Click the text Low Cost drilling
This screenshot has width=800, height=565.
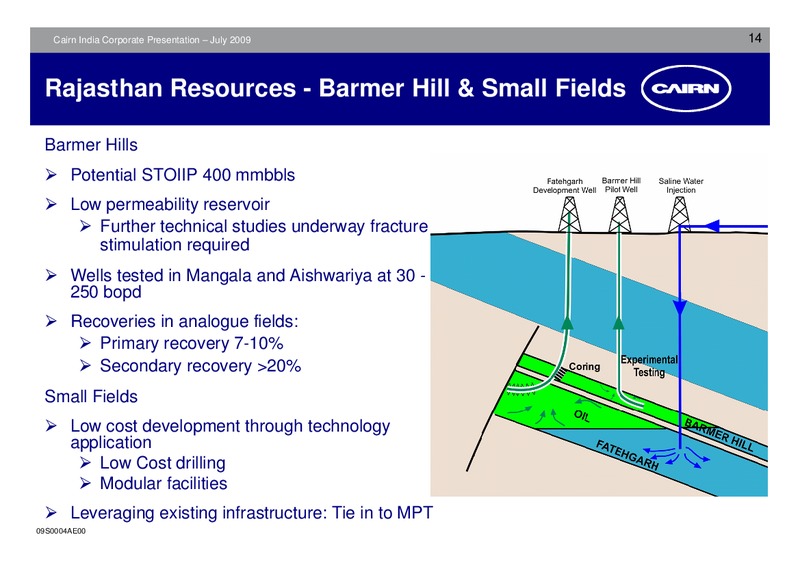tap(163, 463)
